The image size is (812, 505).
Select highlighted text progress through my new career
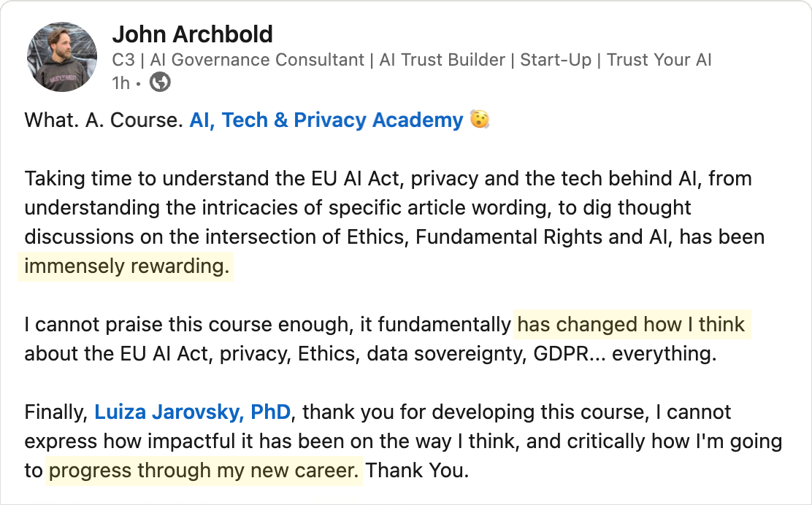tap(203, 471)
